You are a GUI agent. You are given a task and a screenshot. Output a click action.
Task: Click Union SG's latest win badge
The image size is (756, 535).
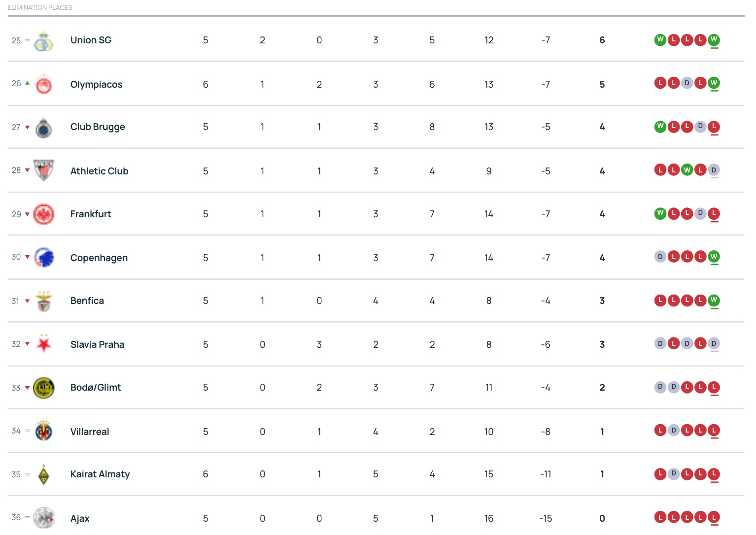(714, 40)
